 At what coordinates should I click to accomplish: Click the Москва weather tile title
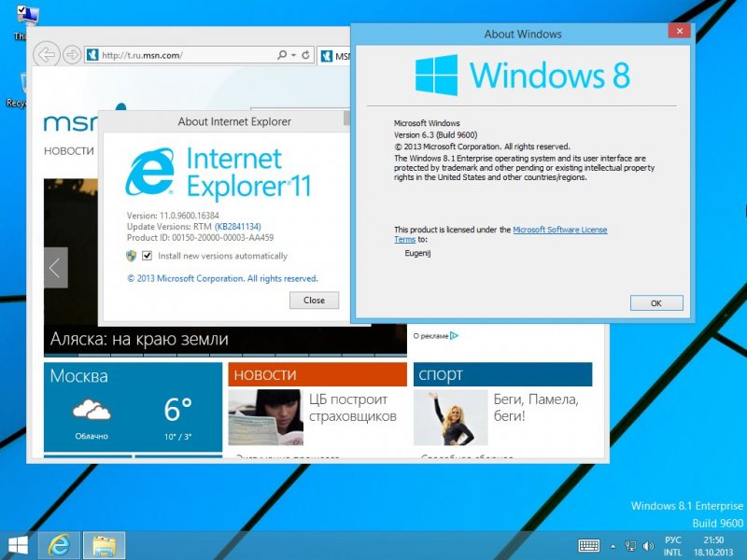[79, 376]
